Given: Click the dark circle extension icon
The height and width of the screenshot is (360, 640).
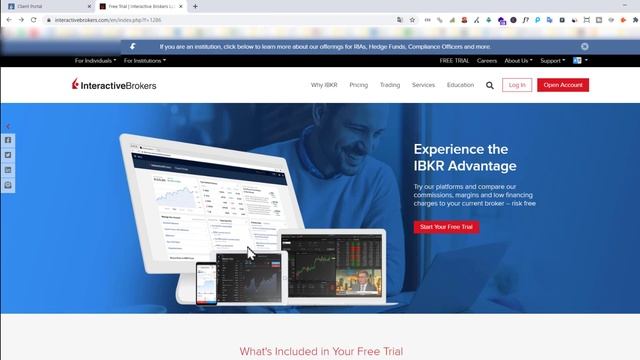Looking at the screenshot, I should click(x=513, y=20).
